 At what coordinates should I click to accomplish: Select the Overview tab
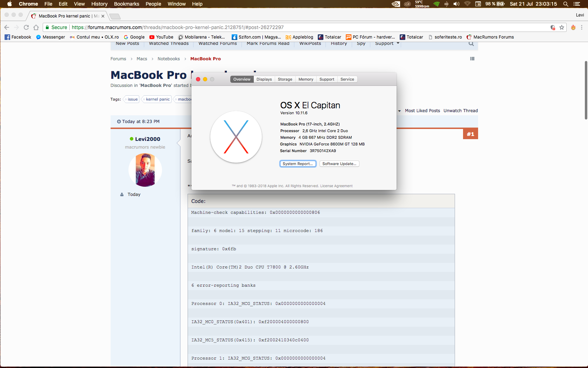pyautogui.click(x=242, y=79)
